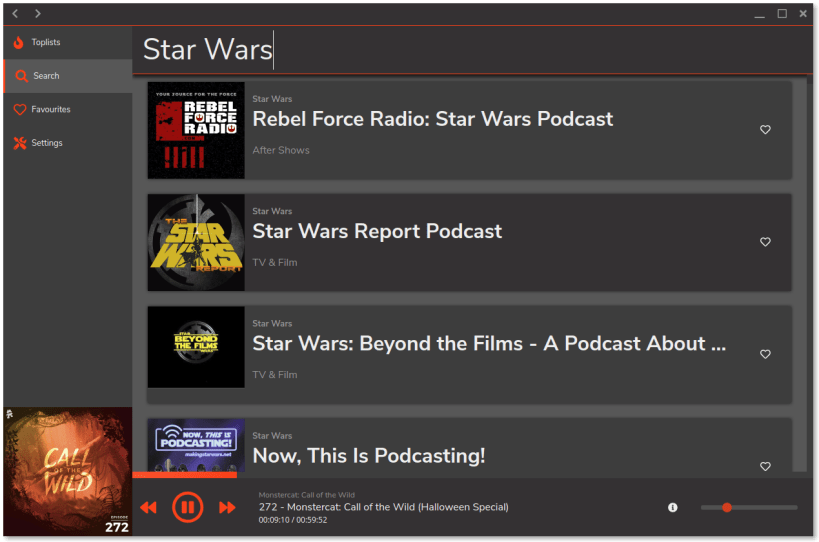Maximize the application window

[782, 14]
